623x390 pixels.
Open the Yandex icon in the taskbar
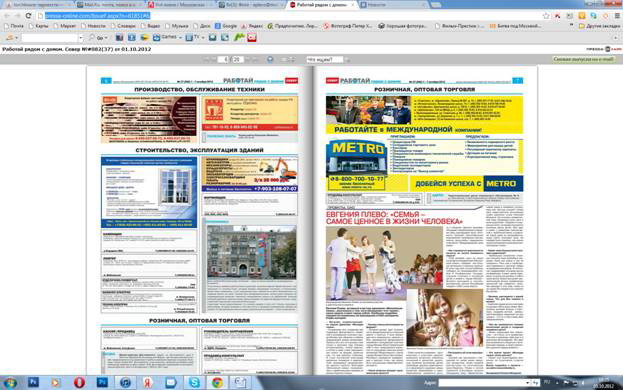point(148,382)
